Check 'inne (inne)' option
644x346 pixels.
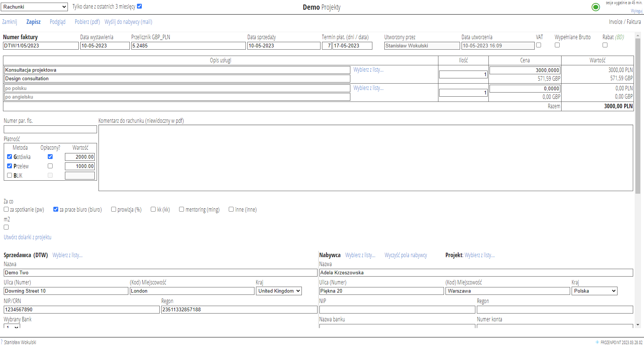click(231, 209)
